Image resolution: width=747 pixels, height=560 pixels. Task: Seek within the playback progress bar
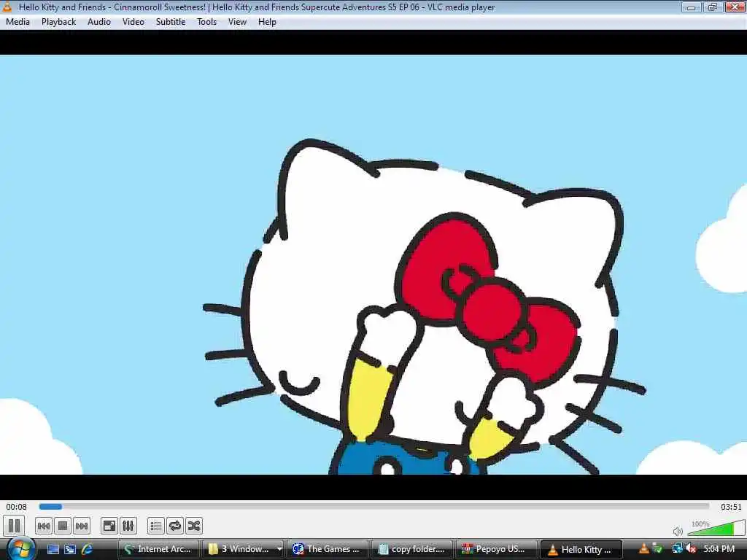[374, 507]
